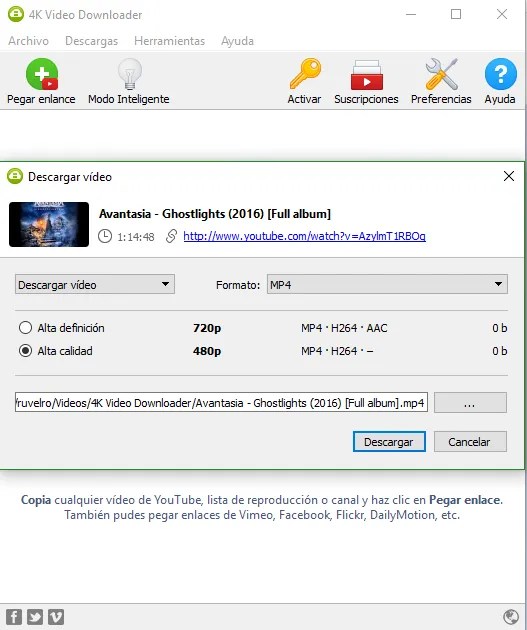Click the link chain icon beside URL
The image size is (527, 630).
(x=172, y=236)
